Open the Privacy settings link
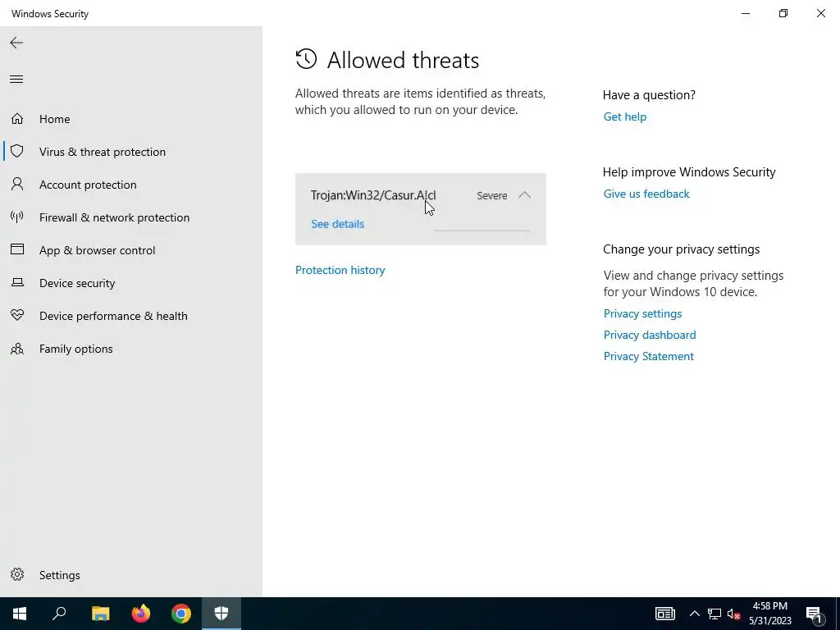This screenshot has height=630, width=840. pos(642,313)
